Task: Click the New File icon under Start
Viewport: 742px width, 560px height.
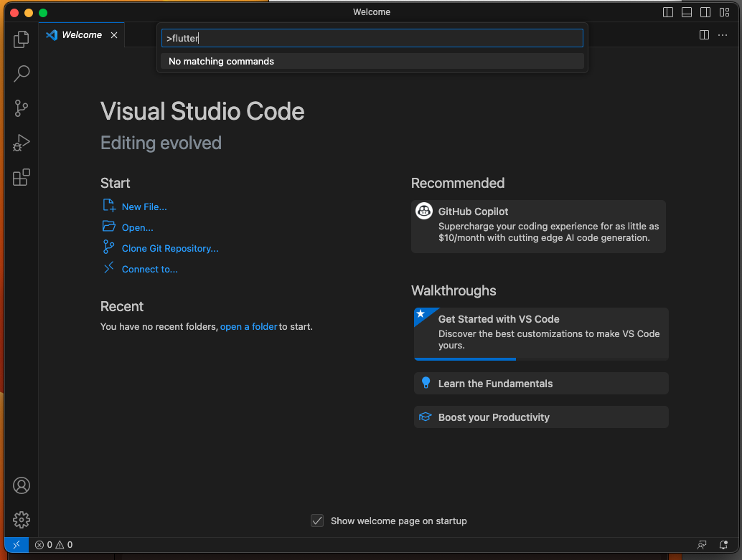Action: 109,205
